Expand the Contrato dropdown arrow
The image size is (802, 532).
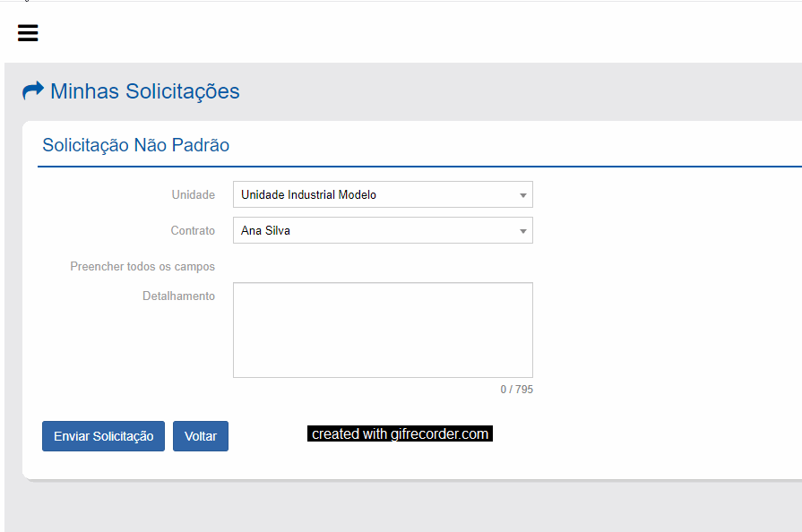pyautogui.click(x=522, y=231)
